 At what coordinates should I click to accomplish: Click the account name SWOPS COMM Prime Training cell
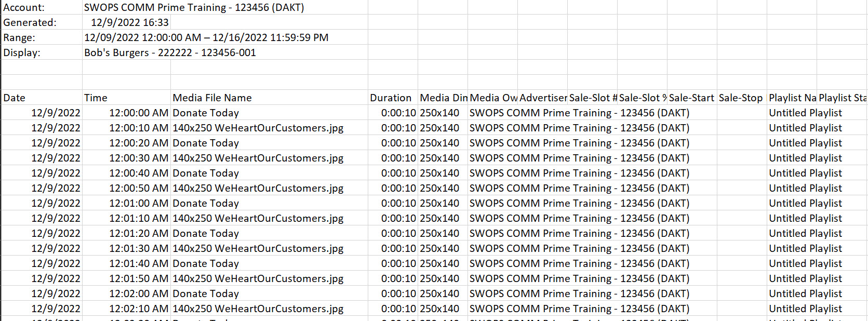[x=194, y=8]
